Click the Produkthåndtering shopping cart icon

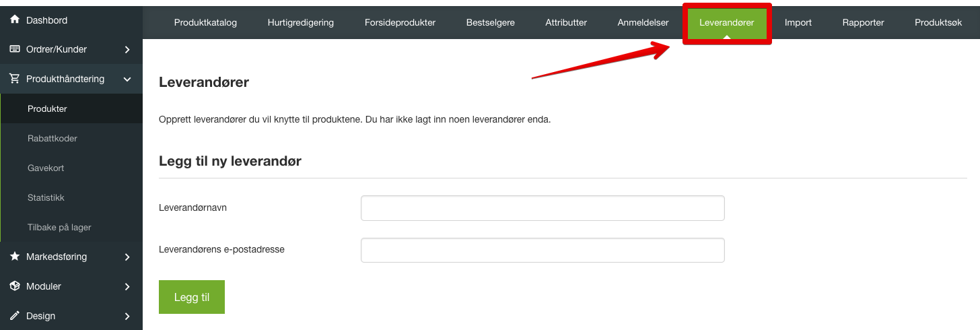click(14, 79)
